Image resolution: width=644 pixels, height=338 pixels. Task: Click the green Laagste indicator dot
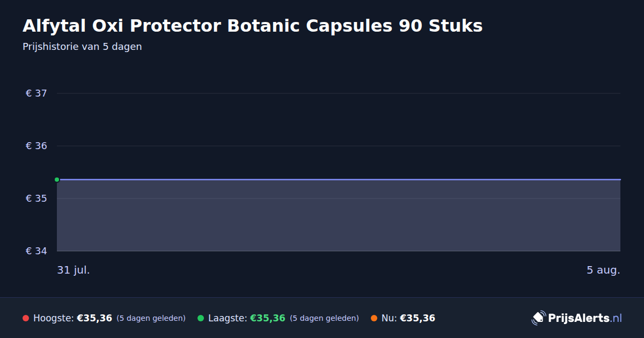point(201,318)
